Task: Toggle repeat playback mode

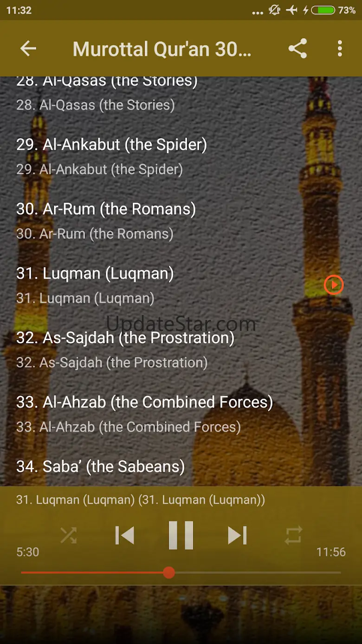Action: tap(293, 535)
